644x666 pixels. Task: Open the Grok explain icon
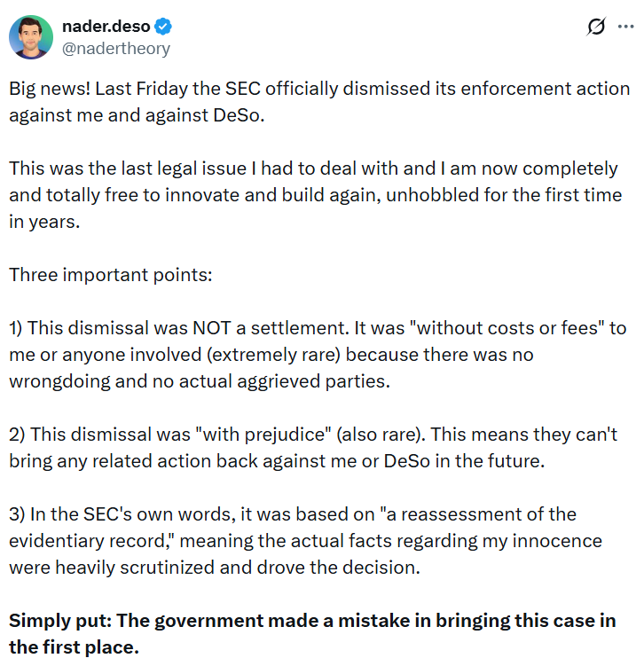pyautogui.click(x=597, y=27)
